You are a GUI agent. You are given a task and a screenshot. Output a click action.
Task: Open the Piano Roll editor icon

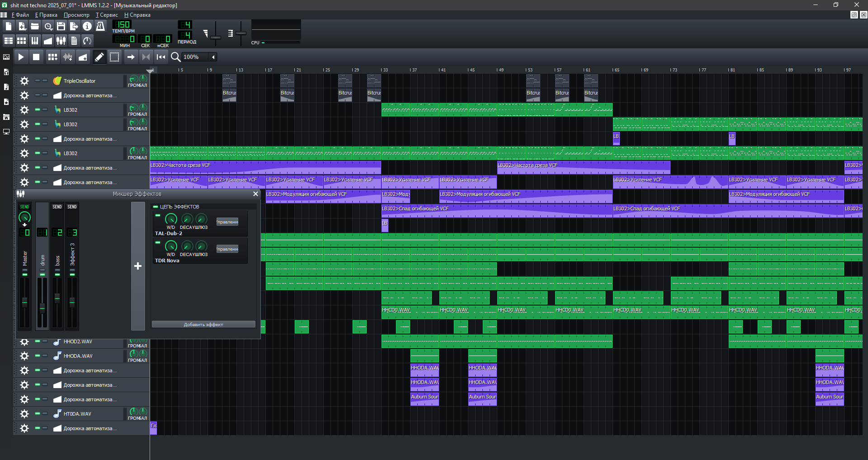pyautogui.click(x=35, y=41)
